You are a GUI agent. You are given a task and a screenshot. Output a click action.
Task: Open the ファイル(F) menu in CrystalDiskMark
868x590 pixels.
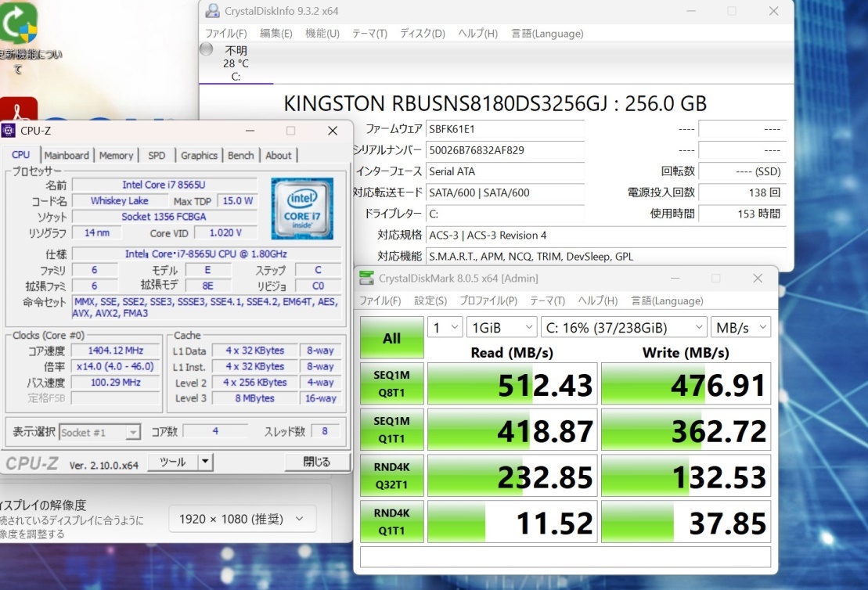pyautogui.click(x=380, y=300)
